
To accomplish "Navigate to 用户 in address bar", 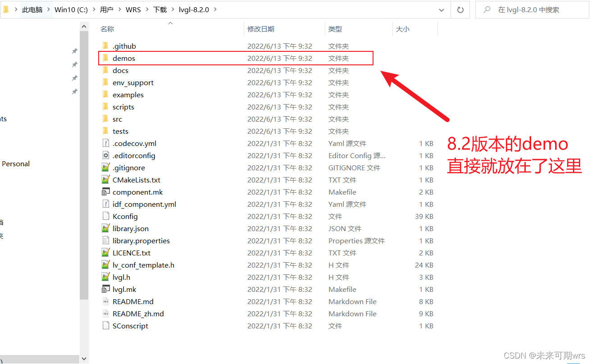I will coord(107,9).
